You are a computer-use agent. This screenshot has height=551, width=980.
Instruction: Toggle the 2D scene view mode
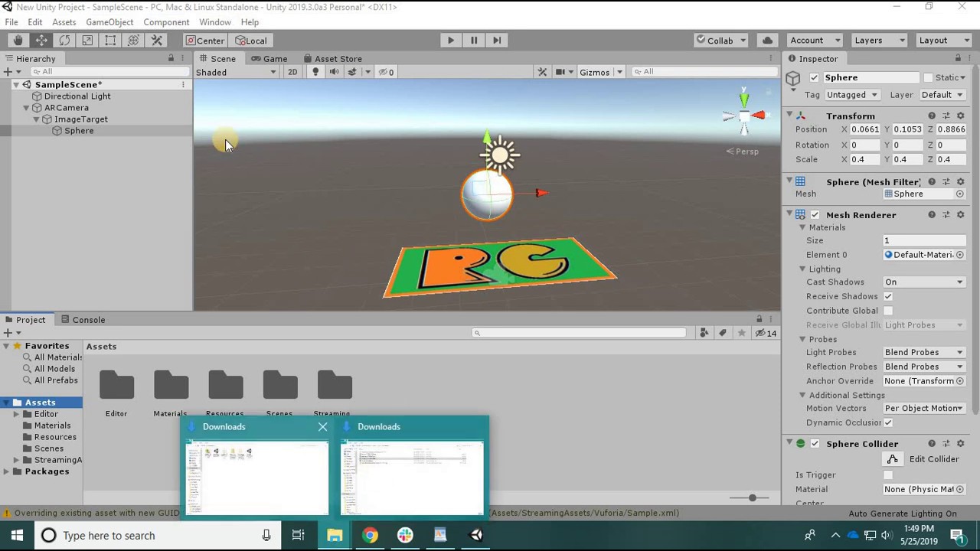pos(292,72)
